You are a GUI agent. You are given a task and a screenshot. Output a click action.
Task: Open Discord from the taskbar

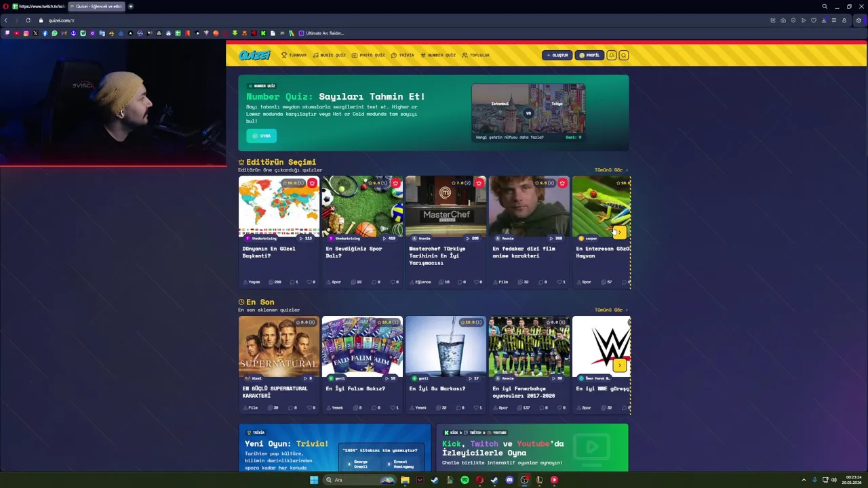click(x=509, y=480)
